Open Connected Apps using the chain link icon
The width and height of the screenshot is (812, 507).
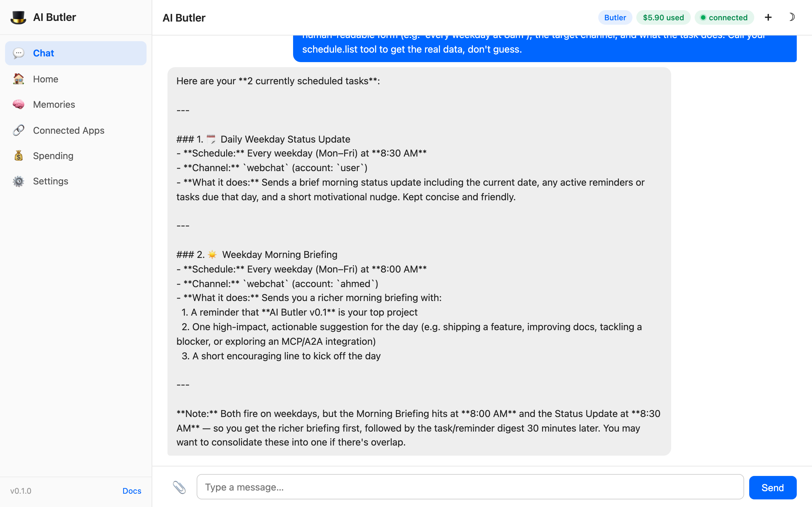tap(19, 130)
